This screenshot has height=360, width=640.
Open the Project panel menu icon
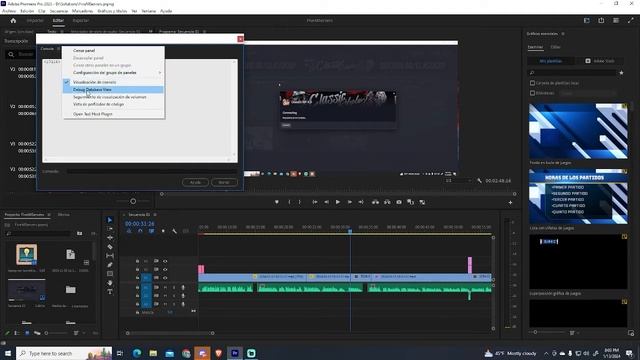point(49,215)
